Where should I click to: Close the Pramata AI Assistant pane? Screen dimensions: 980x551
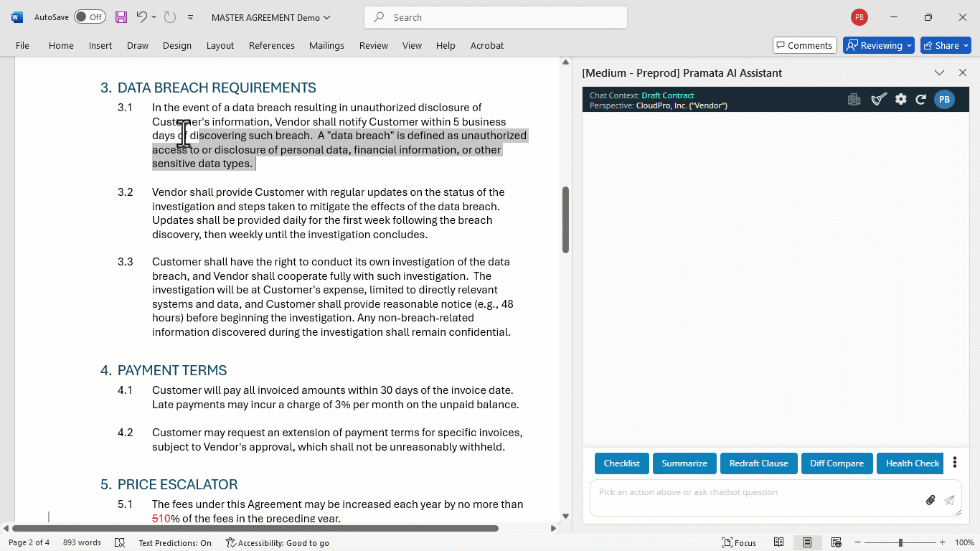tap(963, 72)
